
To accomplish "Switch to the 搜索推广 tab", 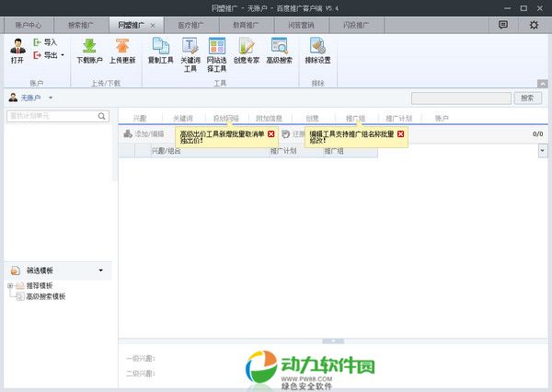I will 81,26.
